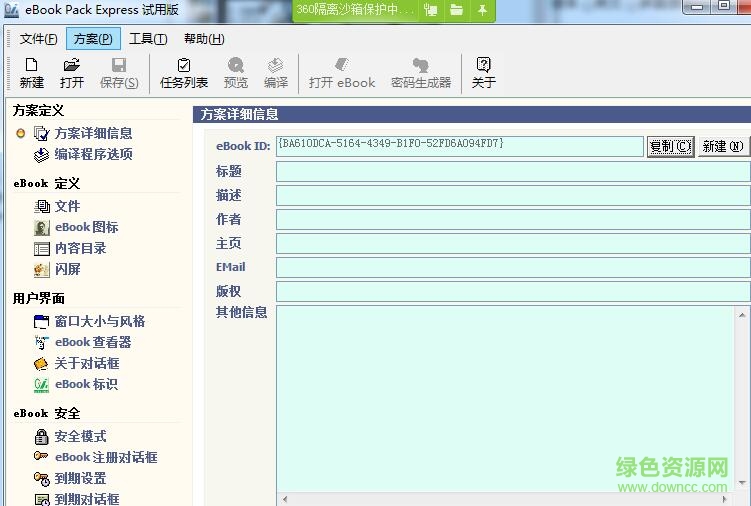This screenshot has width=751, height=506.
Task: Click the 安全模式 padlock icon
Action: [42, 437]
